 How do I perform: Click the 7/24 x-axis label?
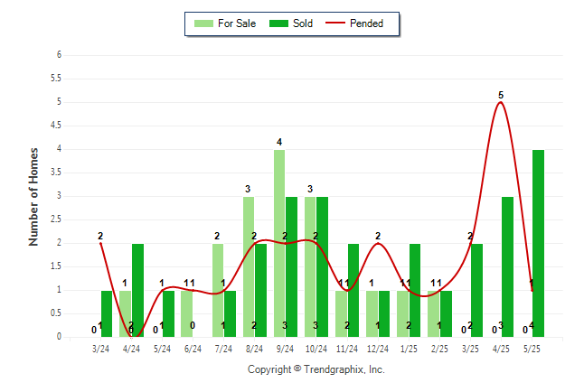(224, 349)
